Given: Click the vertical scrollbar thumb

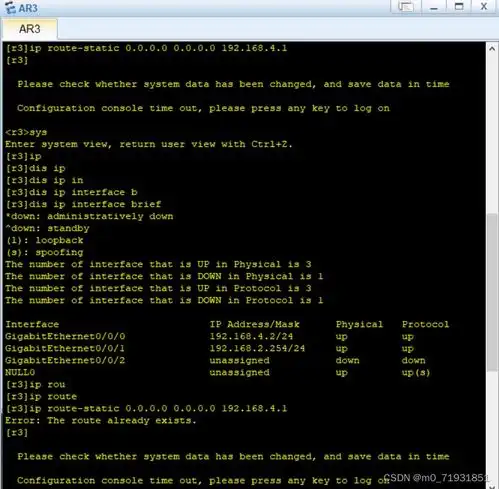Looking at the screenshot, I should [492, 292].
